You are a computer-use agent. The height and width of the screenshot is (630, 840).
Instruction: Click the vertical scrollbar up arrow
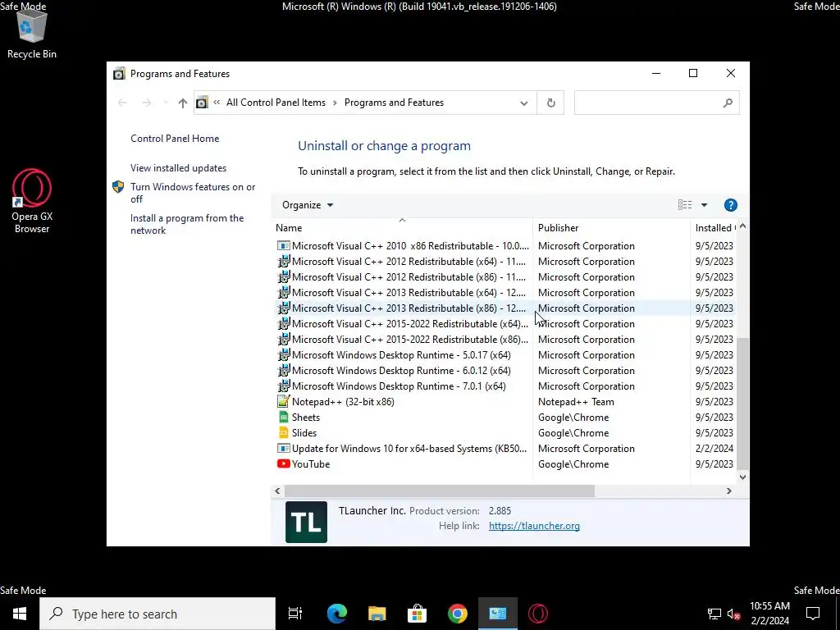tap(742, 226)
